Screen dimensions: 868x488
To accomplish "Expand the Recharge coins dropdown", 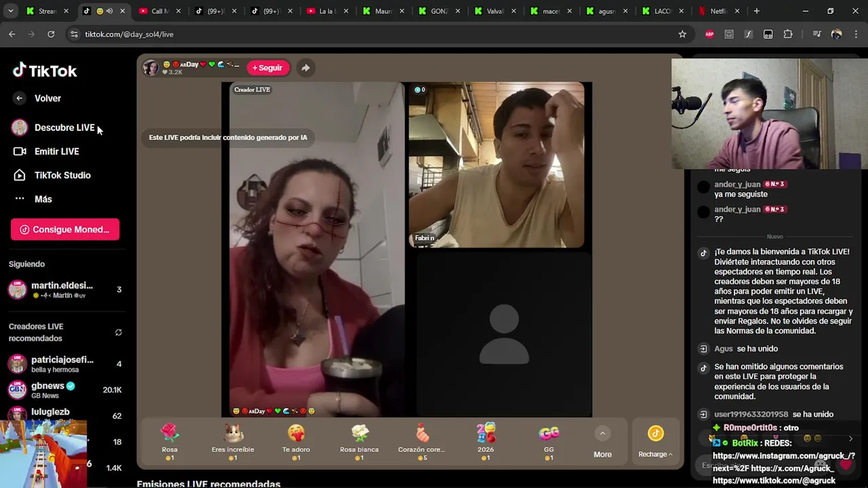I will pyautogui.click(x=655, y=443).
